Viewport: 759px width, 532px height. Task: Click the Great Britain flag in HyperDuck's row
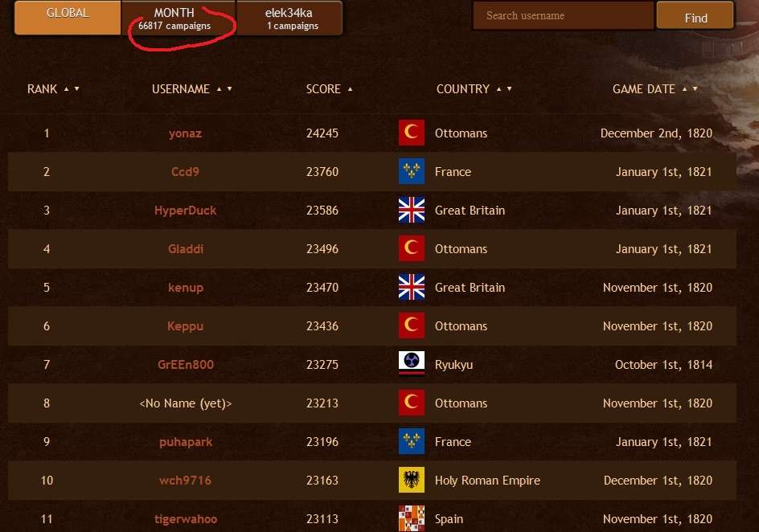pos(412,210)
